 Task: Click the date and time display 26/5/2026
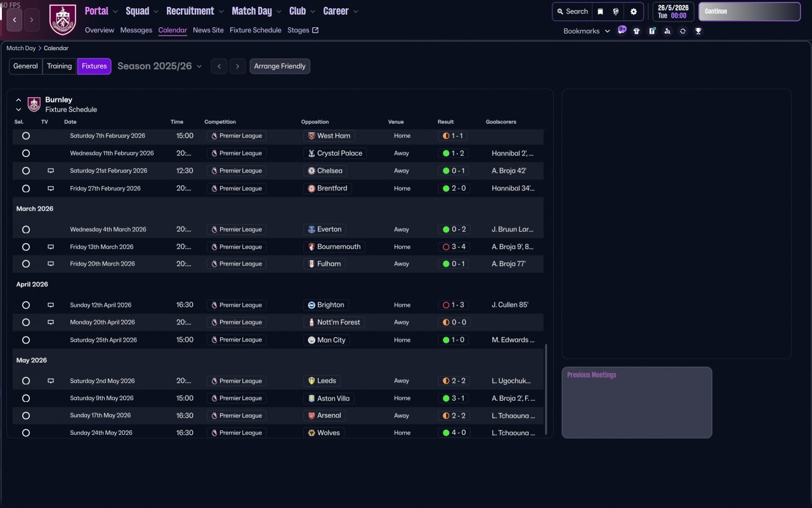tap(673, 11)
